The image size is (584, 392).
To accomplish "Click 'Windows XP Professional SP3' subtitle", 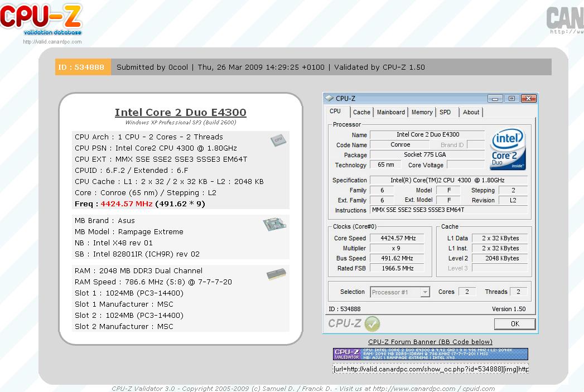I will click(x=181, y=123).
